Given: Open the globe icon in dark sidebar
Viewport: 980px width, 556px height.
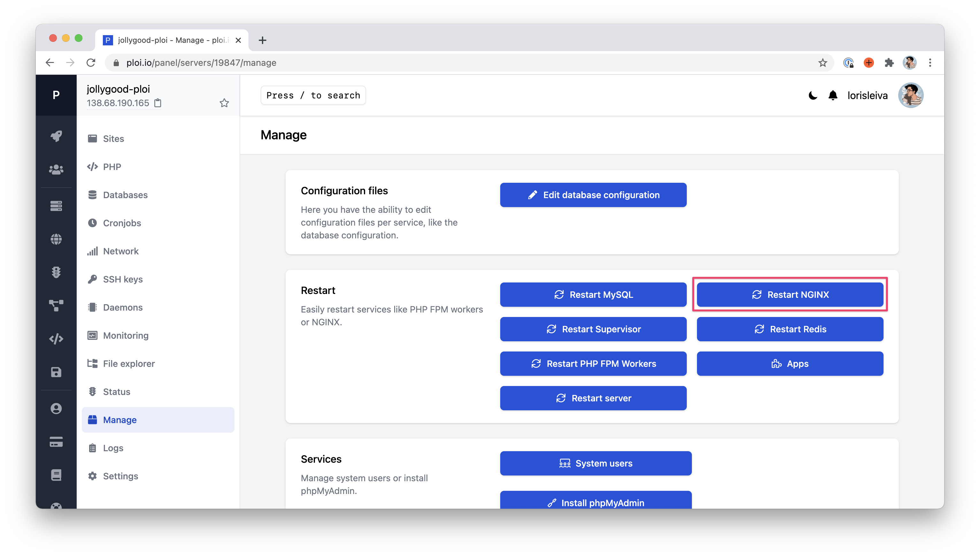Looking at the screenshot, I should pyautogui.click(x=56, y=239).
